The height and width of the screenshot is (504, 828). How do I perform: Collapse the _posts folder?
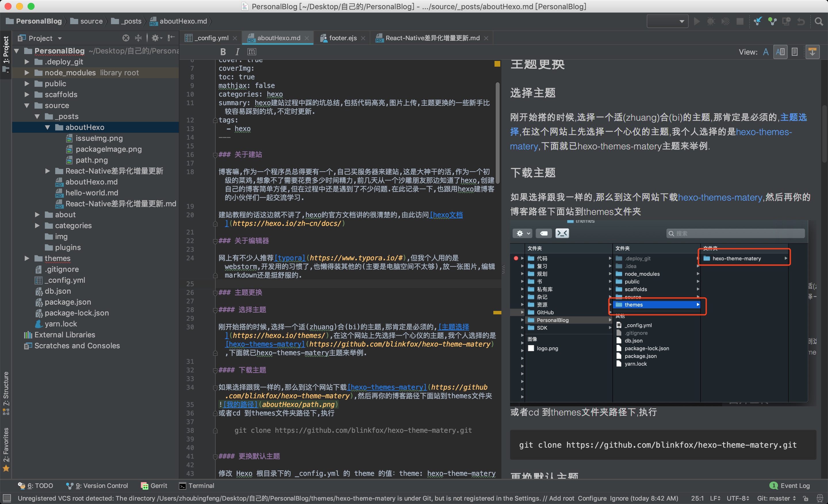coord(37,116)
